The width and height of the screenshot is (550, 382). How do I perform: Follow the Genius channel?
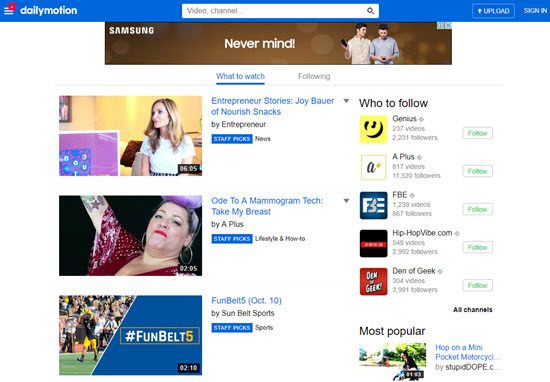click(x=477, y=133)
